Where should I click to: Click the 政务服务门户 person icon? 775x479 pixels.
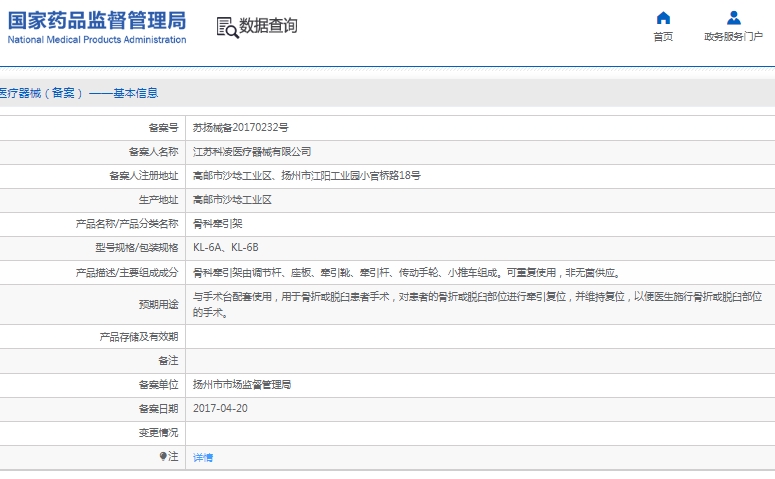click(x=733, y=18)
